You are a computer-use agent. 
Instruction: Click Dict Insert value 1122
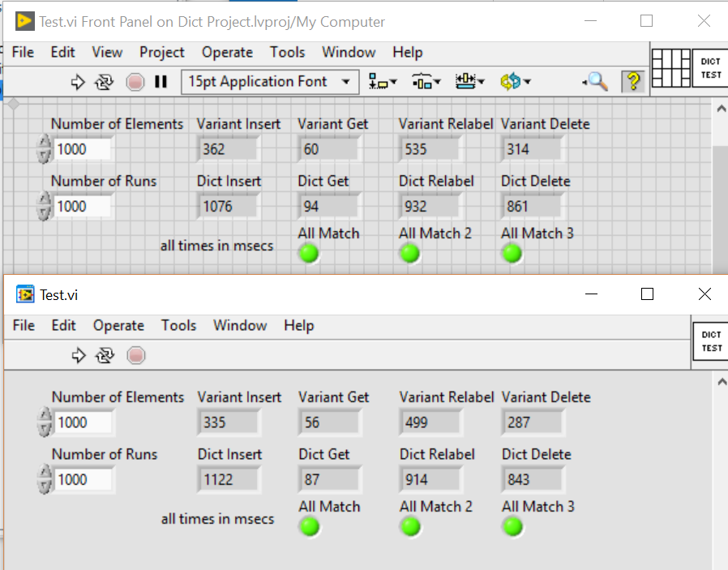[228, 479]
